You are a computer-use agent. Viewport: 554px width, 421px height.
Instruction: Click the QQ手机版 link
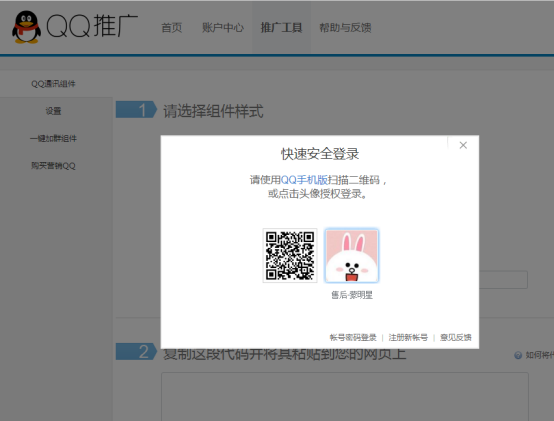click(304, 180)
